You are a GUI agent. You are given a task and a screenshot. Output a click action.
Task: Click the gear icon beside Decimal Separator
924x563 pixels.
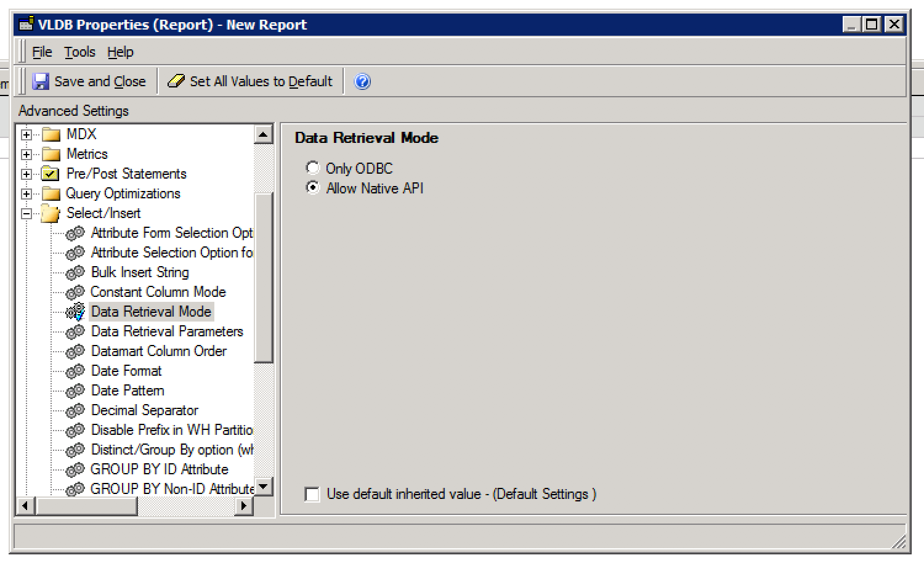pyautogui.click(x=75, y=410)
